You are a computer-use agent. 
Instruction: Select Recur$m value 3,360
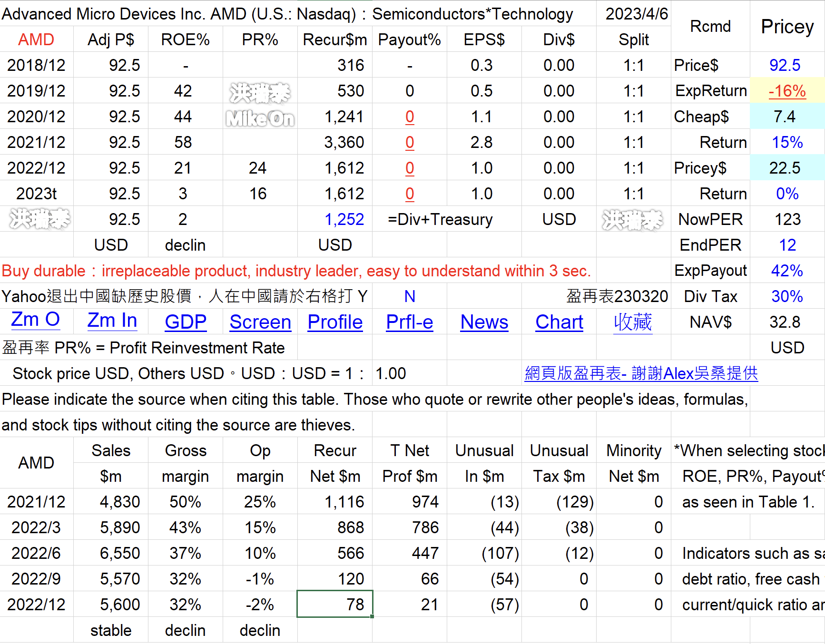[x=344, y=142]
